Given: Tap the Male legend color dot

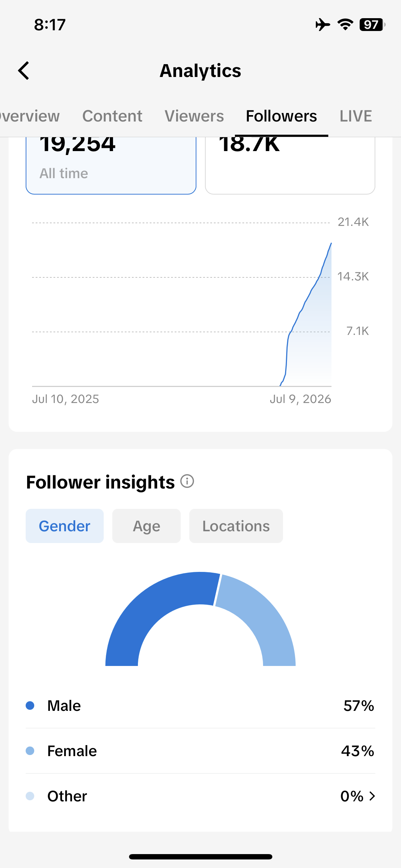Looking at the screenshot, I should pos(30,706).
